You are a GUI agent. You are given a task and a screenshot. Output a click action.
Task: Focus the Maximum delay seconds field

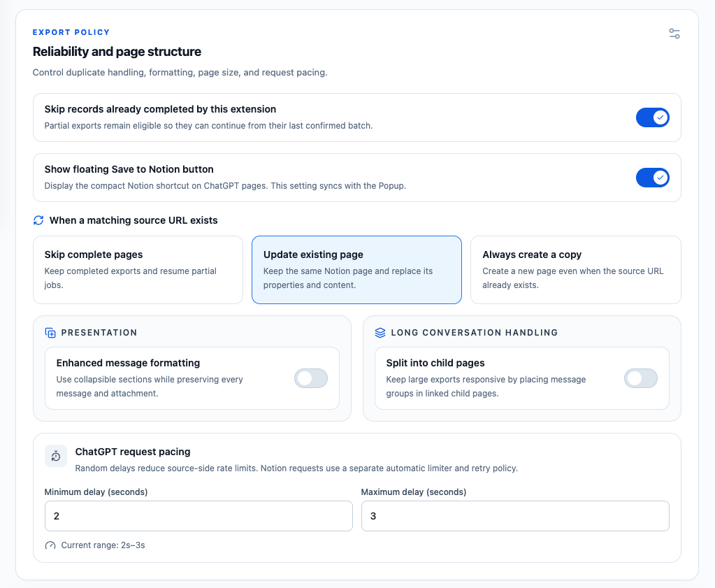coord(515,516)
